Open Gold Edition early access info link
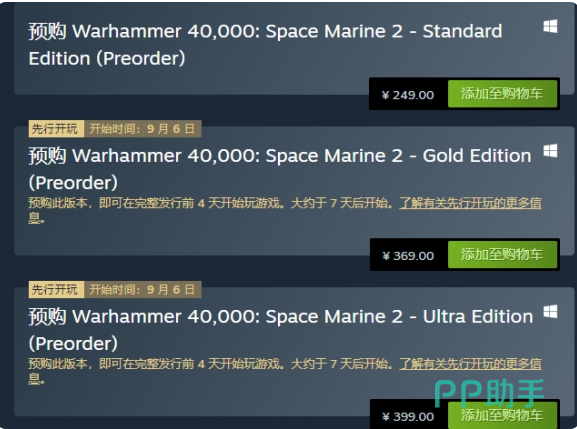This screenshot has width=577, height=429. pyautogui.click(x=470, y=203)
